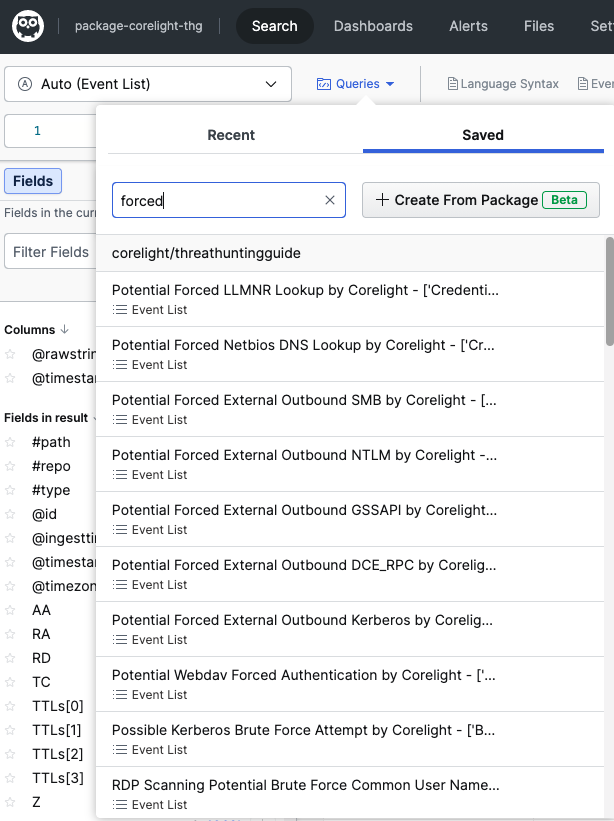614x821 pixels.
Task: Click Event List icon under Outbound GSSAPI query
Action: pos(120,529)
